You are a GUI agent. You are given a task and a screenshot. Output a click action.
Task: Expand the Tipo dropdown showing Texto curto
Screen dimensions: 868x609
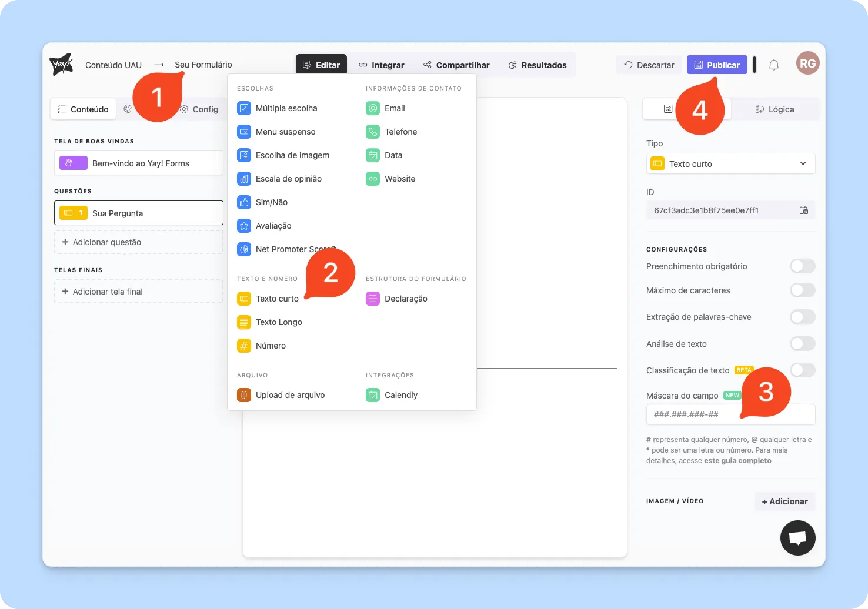tap(730, 164)
